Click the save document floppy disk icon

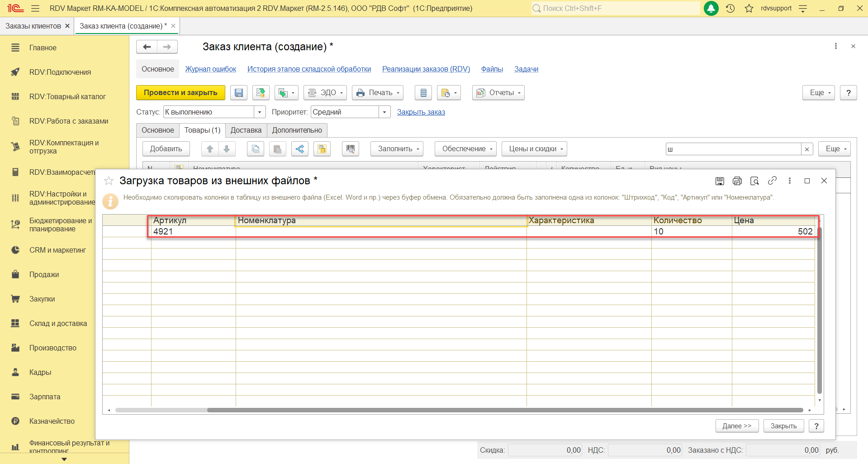click(238, 93)
